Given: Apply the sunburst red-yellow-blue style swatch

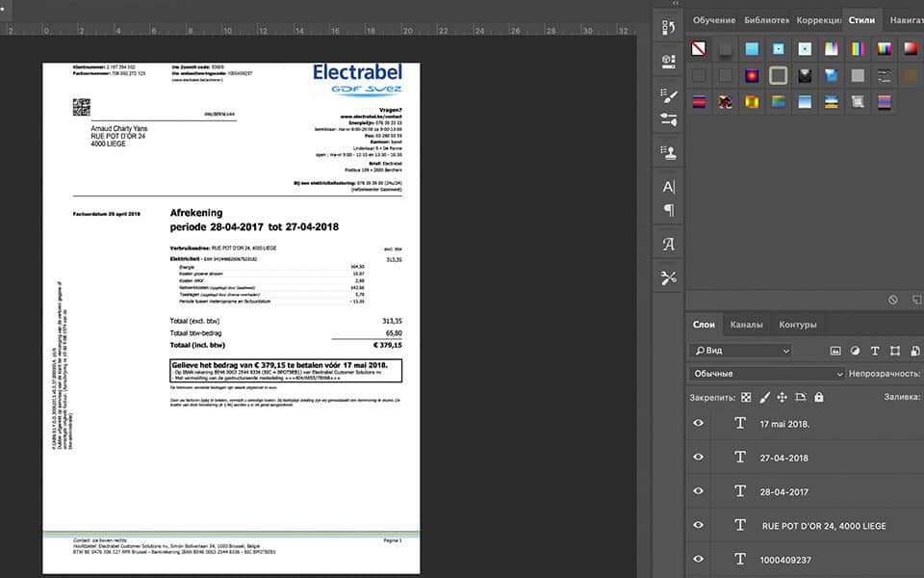Looking at the screenshot, I should tap(752, 75).
